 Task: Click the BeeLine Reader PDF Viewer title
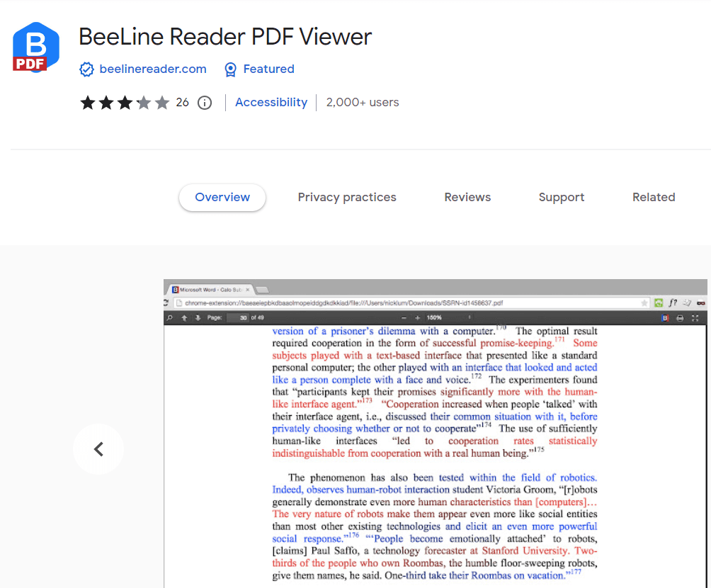[x=225, y=37]
